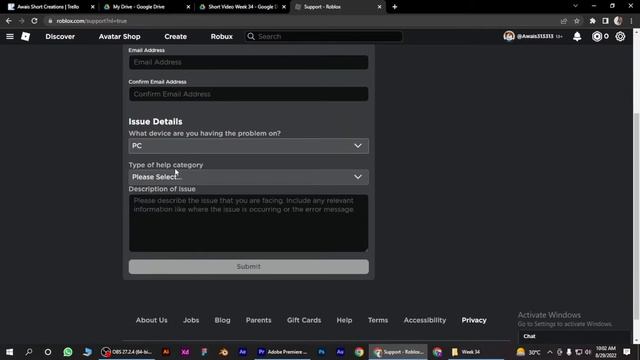Switch to OBS in the taskbar
The height and width of the screenshot is (360, 640).
click(x=127, y=352)
